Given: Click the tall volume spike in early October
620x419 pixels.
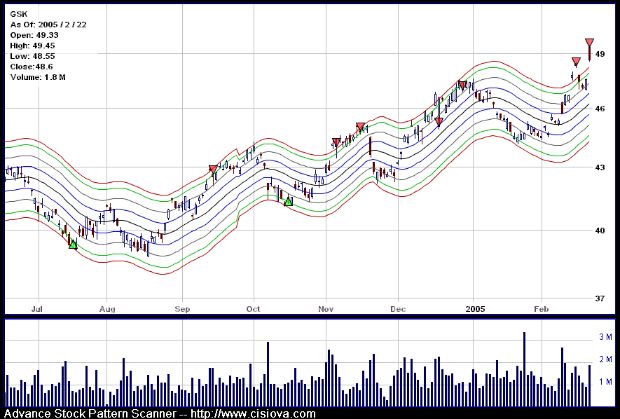Looking at the screenshot, I should (268, 374).
